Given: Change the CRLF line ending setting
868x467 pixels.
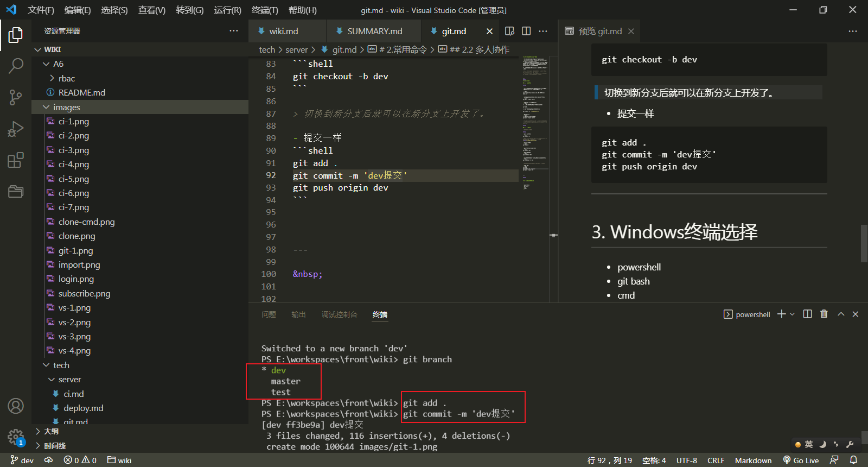Looking at the screenshot, I should 716,460.
